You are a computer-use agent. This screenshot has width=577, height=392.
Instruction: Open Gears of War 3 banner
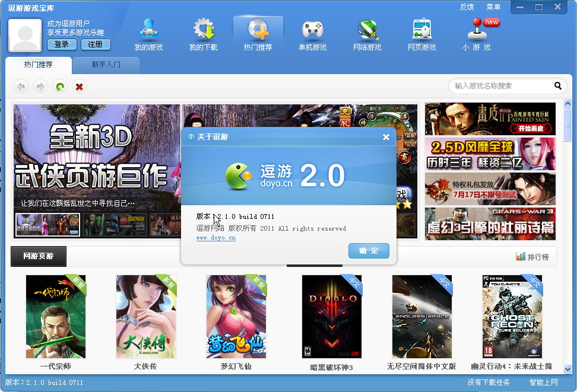coord(490,224)
